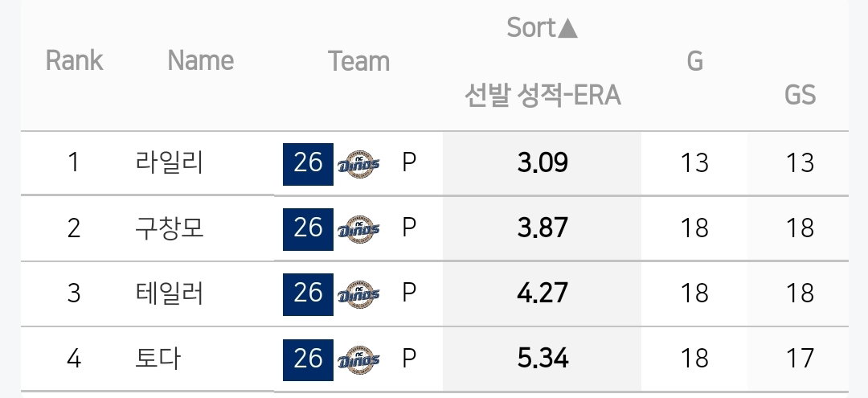Select the Team column header
Screen dimensions: 868x398
tap(358, 61)
